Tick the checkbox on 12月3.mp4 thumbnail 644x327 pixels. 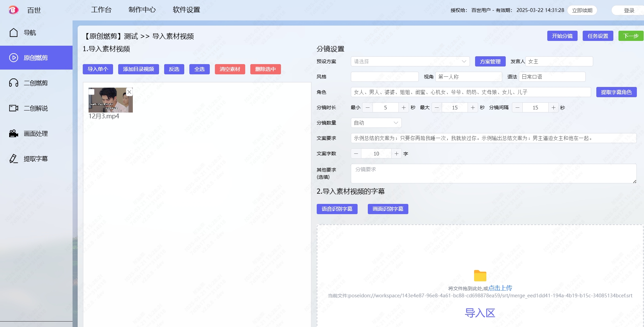click(x=92, y=92)
